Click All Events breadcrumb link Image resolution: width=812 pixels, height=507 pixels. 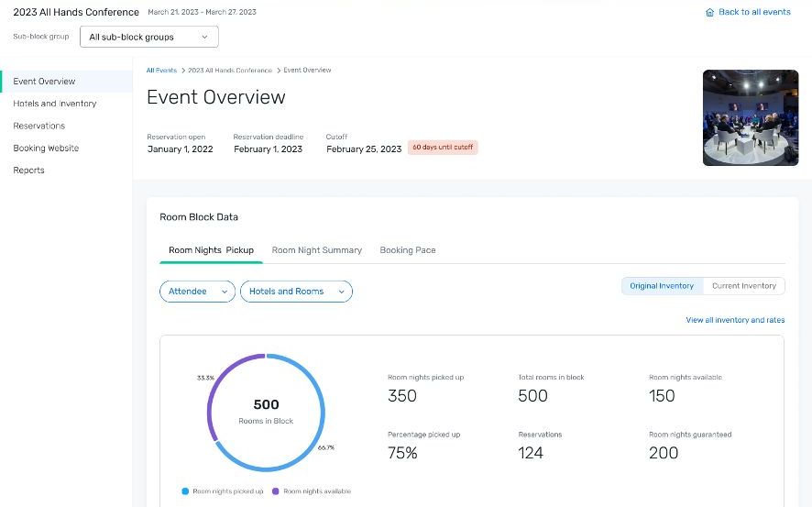(161, 71)
